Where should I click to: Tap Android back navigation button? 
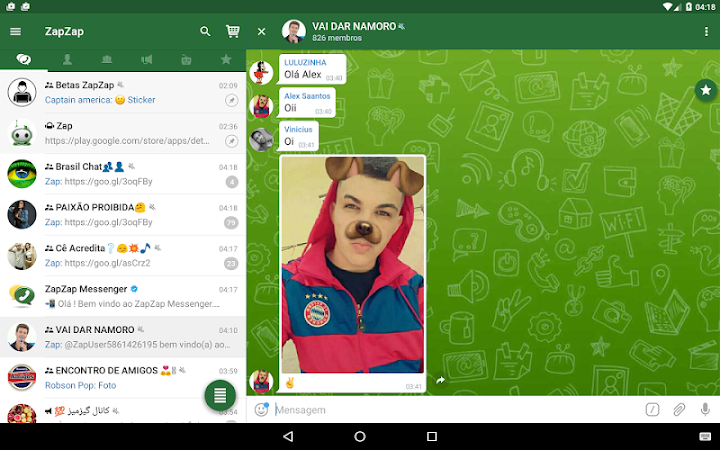pos(288,436)
